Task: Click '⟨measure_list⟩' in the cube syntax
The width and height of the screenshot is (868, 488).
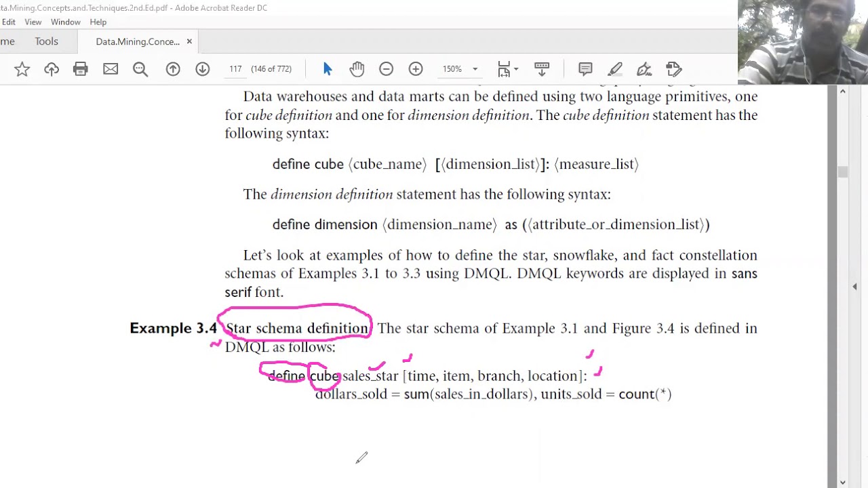Action: coord(597,164)
